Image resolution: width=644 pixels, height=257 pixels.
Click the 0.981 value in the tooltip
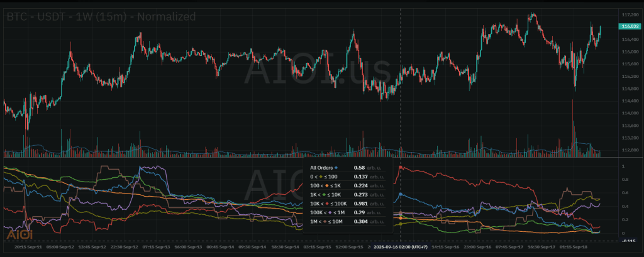(361, 204)
